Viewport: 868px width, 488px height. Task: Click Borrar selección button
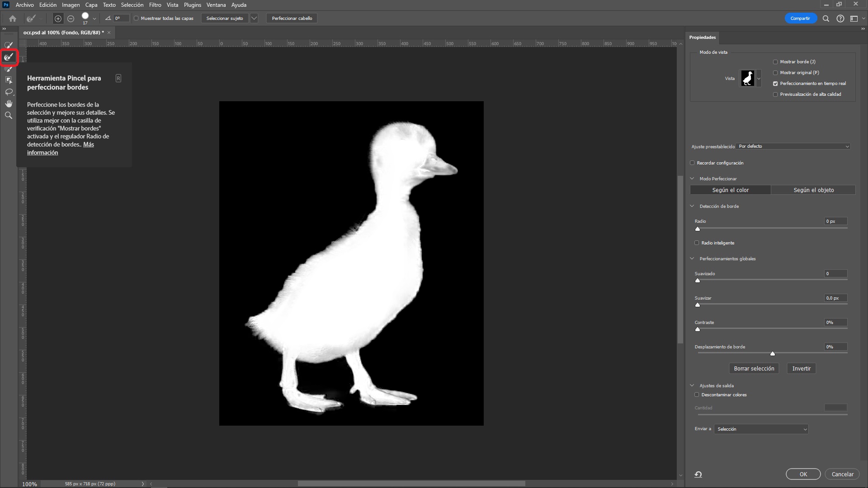(x=754, y=369)
